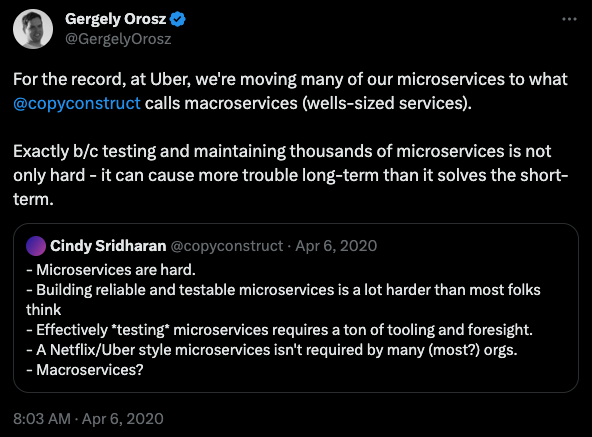Click the 8:03 AM timestamp
The height and width of the screenshot is (437, 592).
click(42, 418)
